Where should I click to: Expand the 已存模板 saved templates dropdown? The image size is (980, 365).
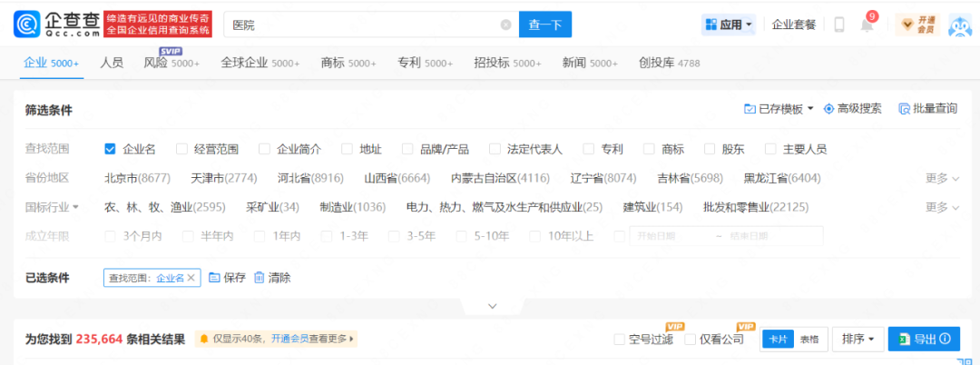779,109
